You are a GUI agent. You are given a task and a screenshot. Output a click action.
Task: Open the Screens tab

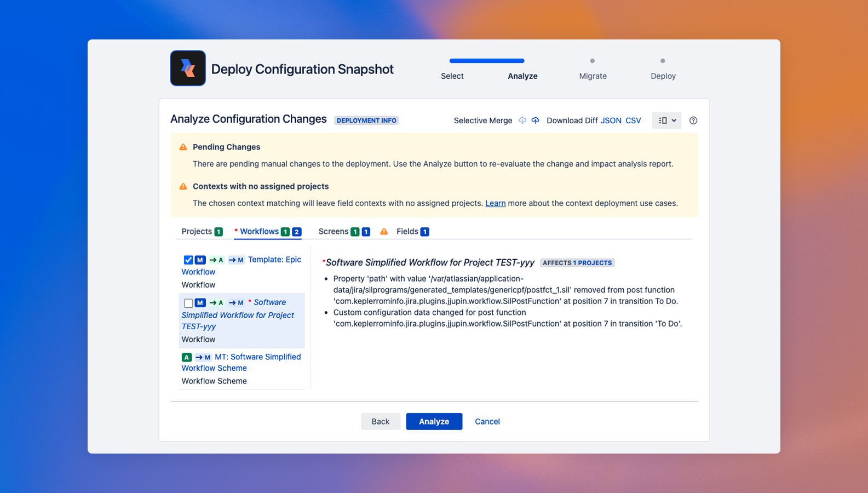[x=334, y=231]
